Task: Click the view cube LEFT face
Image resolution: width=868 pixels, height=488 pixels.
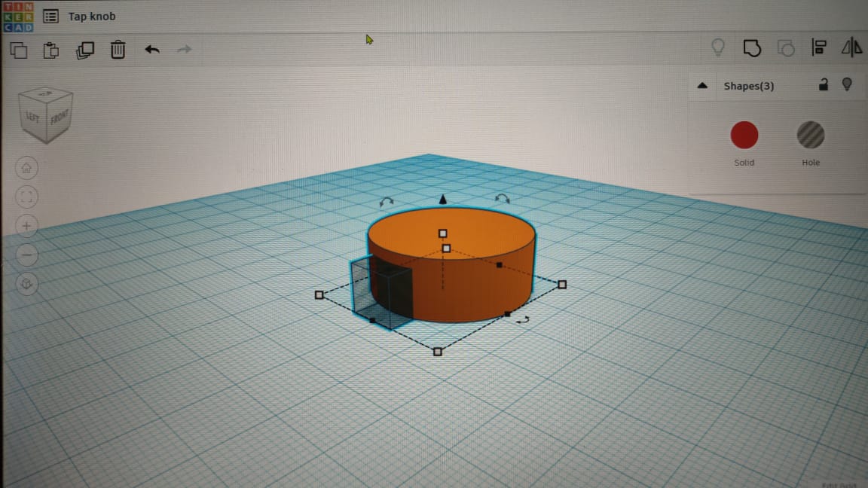Action: pyautogui.click(x=32, y=117)
